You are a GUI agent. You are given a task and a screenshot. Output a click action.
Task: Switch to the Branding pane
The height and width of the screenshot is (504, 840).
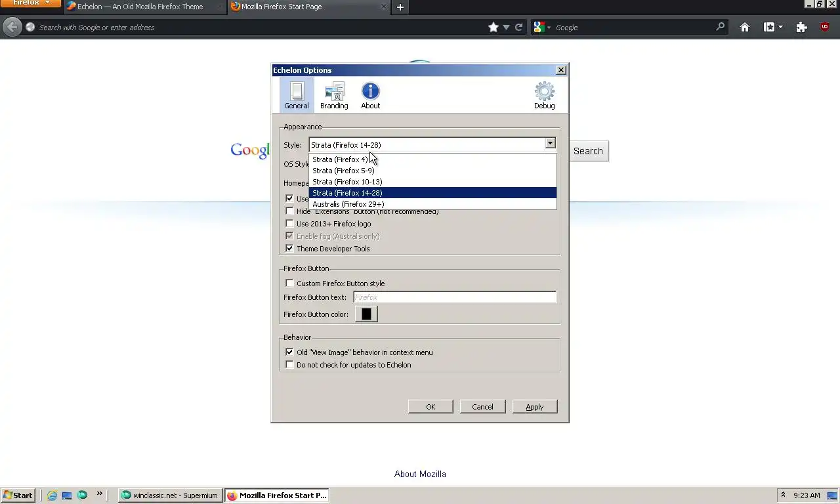pyautogui.click(x=334, y=95)
